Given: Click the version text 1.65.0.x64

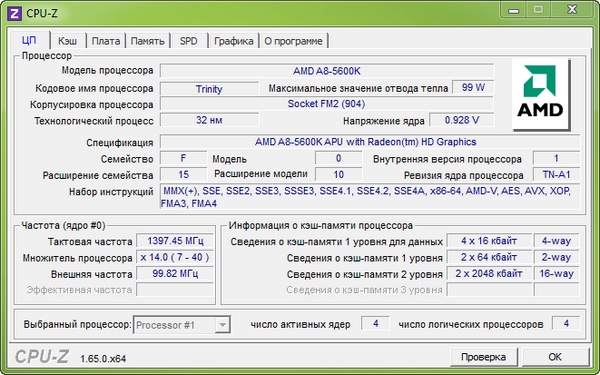Looking at the screenshot, I should [x=103, y=359].
